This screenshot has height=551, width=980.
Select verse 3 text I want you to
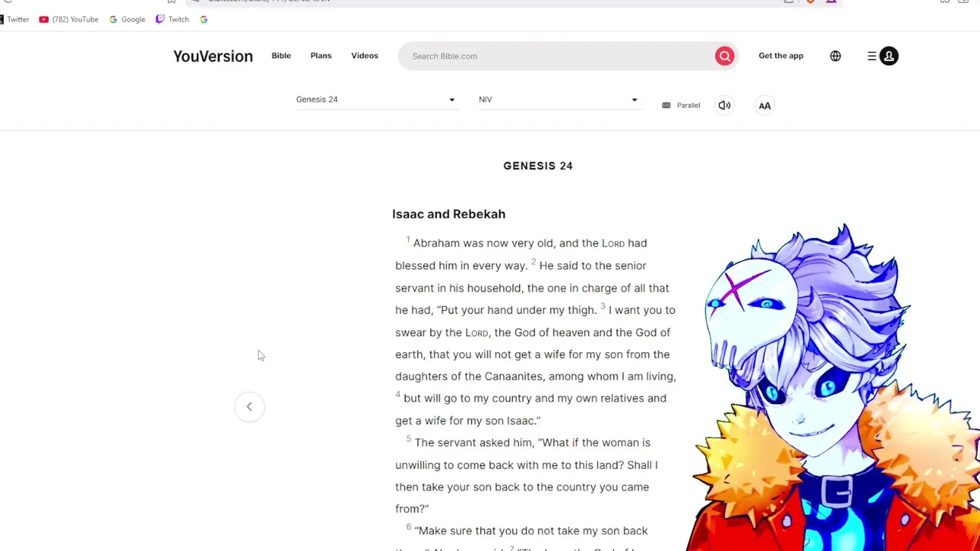642,310
